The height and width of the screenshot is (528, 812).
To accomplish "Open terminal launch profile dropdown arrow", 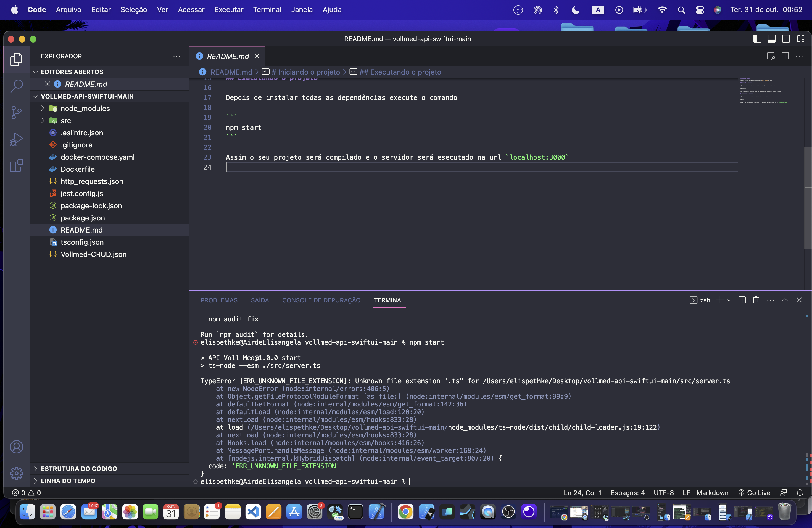I will [729, 300].
